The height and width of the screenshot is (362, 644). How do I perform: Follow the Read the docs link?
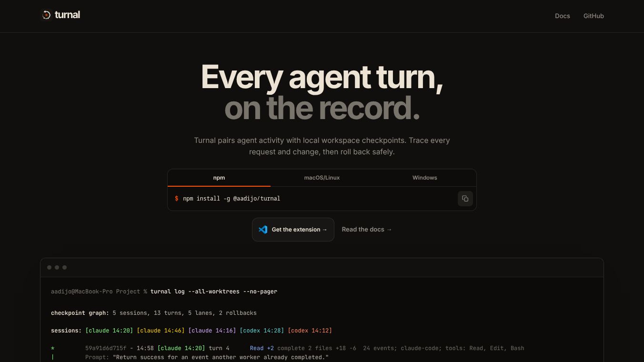point(367,230)
